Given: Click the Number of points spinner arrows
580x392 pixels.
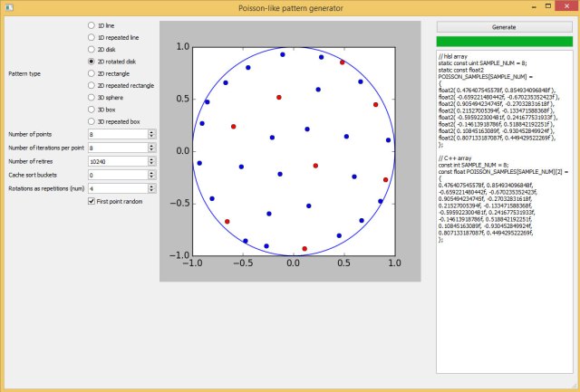Looking at the screenshot, I should coord(151,134).
